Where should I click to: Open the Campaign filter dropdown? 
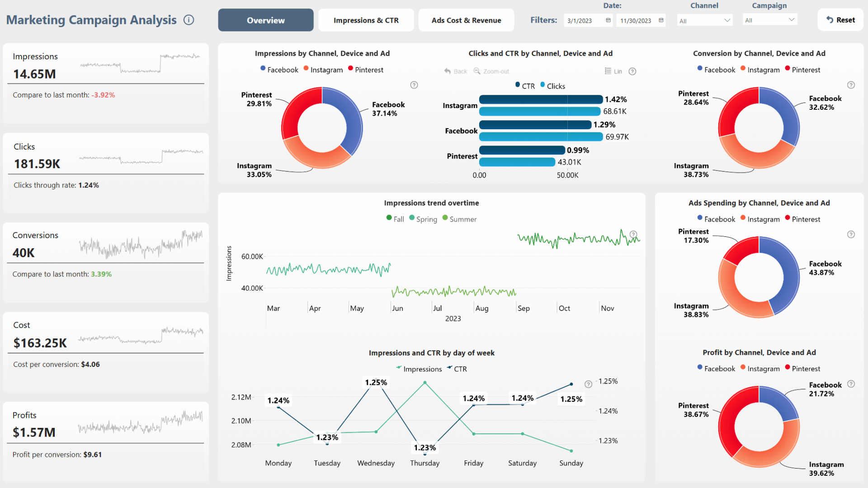pos(769,20)
